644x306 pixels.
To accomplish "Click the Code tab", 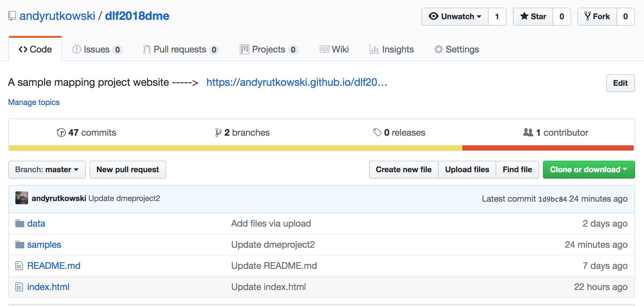I will pos(35,49).
